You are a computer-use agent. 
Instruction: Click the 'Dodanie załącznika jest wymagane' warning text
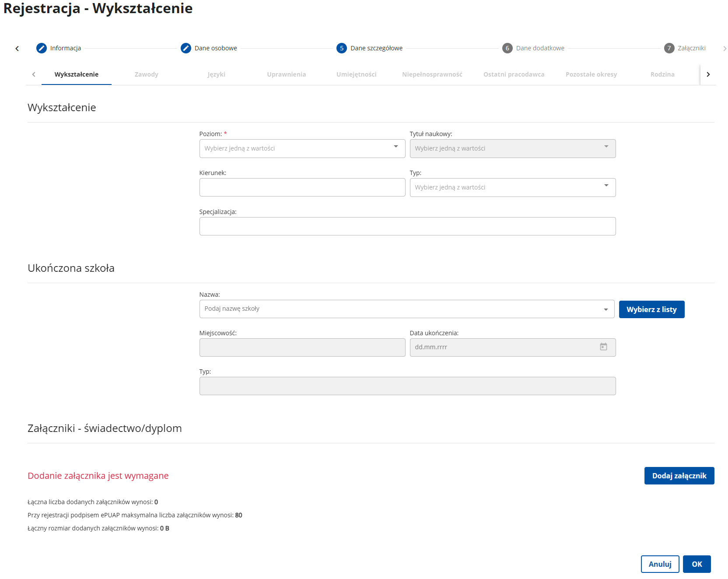(x=98, y=476)
